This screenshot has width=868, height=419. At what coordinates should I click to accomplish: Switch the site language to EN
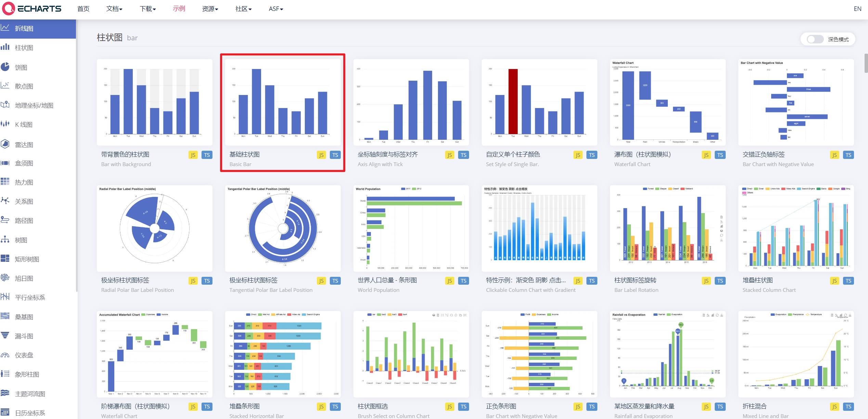coord(857,9)
